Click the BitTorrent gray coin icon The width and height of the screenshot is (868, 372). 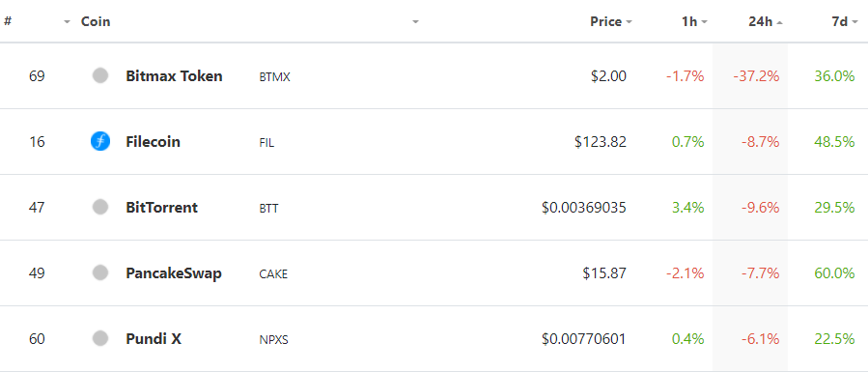(x=100, y=208)
